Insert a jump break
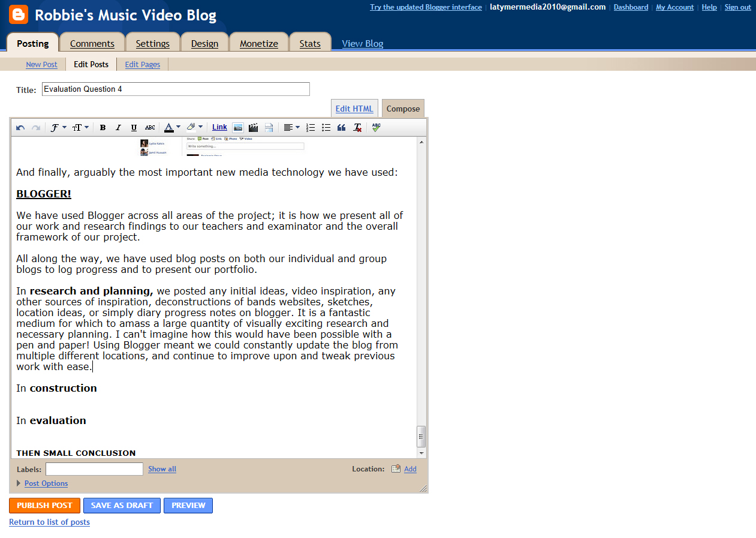The height and width of the screenshot is (538, 756). (269, 127)
